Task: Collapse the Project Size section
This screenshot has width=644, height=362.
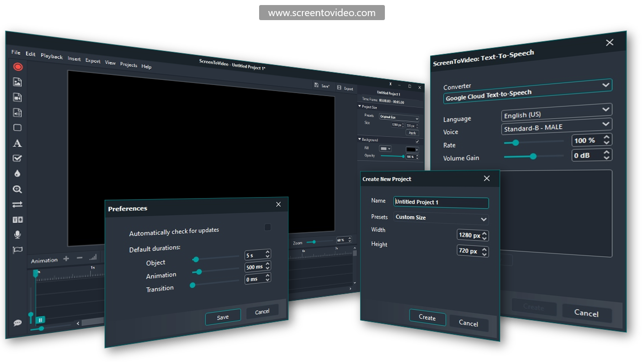Action: pyautogui.click(x=360, y=106)
